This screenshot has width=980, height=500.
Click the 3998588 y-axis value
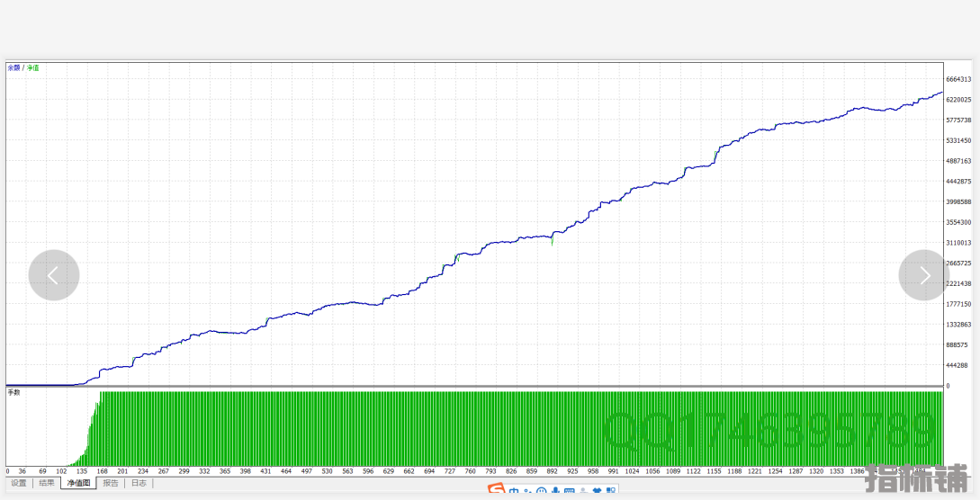958,202
